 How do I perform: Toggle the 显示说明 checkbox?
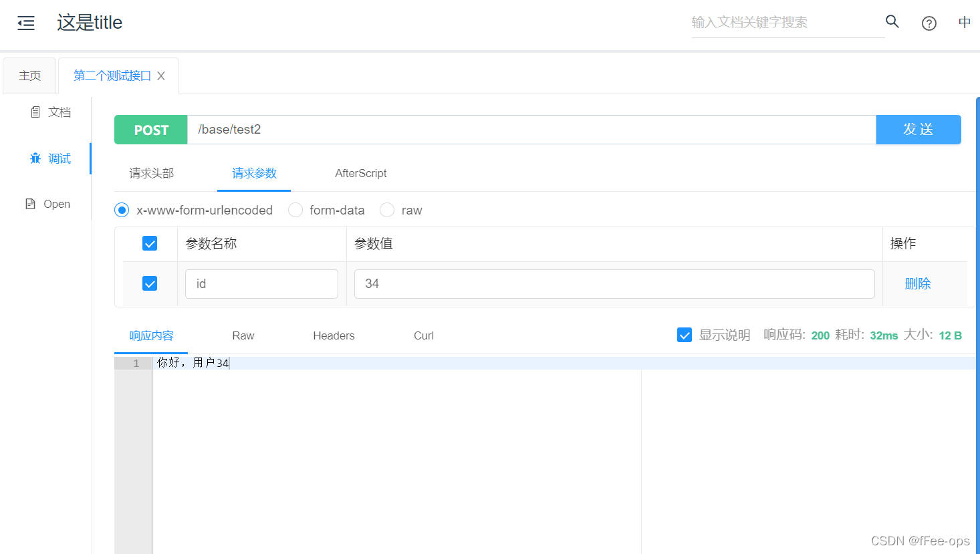pos(685,335)
